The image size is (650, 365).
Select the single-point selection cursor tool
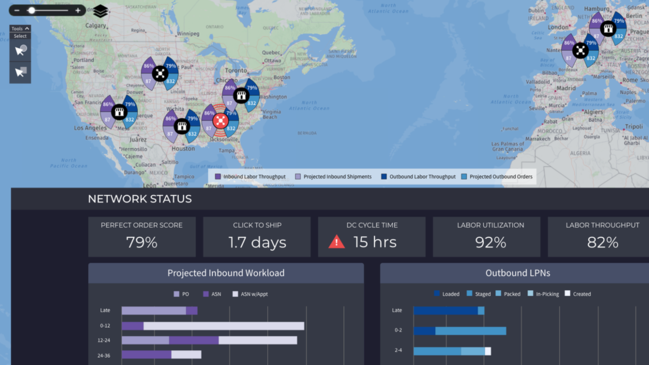(x=20, y=51)
